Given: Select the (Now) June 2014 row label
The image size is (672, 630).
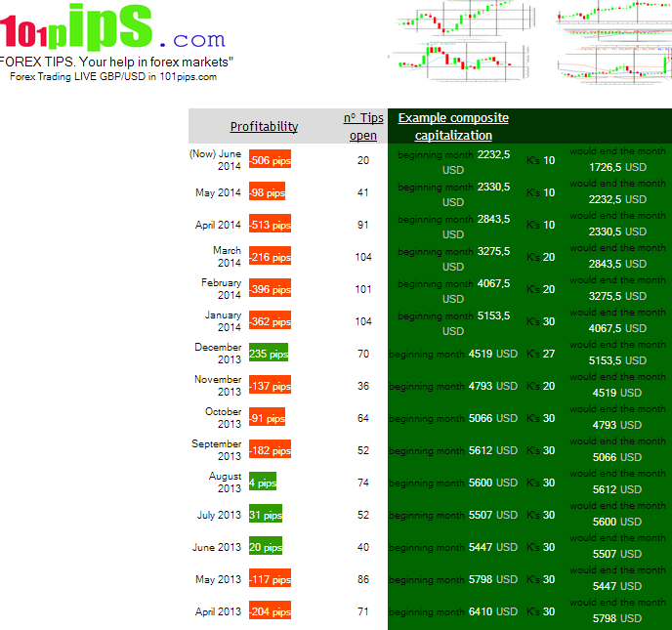Looking at the screenshot, I should pos(216,160).
